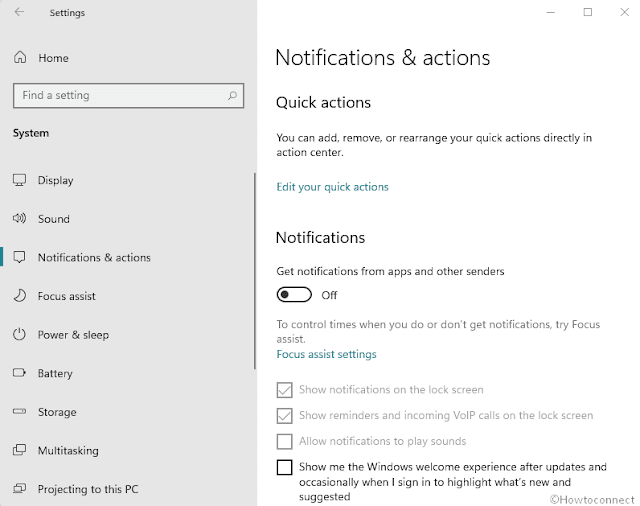Go to Settings Home
This screenshot has width=640, height=506.
[53, 58]
